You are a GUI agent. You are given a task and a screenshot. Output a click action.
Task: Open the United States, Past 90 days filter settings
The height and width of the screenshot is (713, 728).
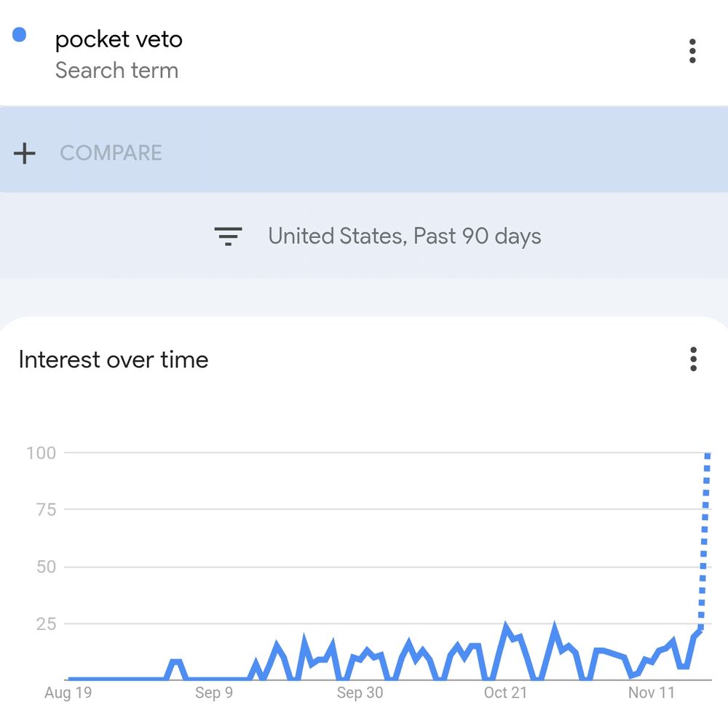pos(404,235)
